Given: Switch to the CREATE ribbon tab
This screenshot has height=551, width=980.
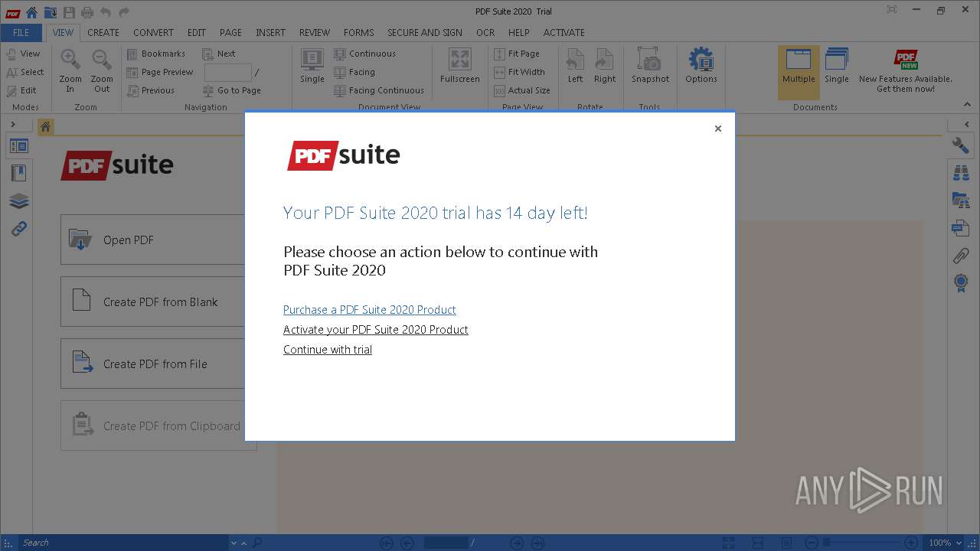Looking at the screenshot, I should pyautogui.click(x=103, y=32).
